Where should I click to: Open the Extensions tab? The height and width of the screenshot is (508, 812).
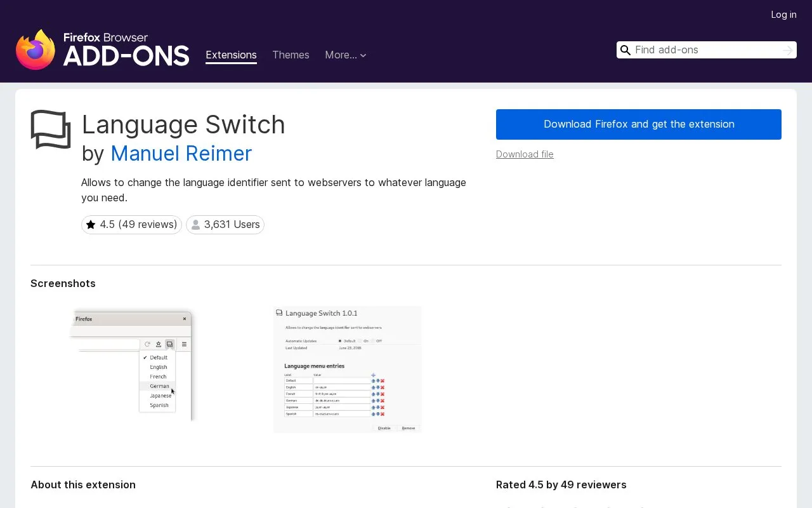coord(231,55)
